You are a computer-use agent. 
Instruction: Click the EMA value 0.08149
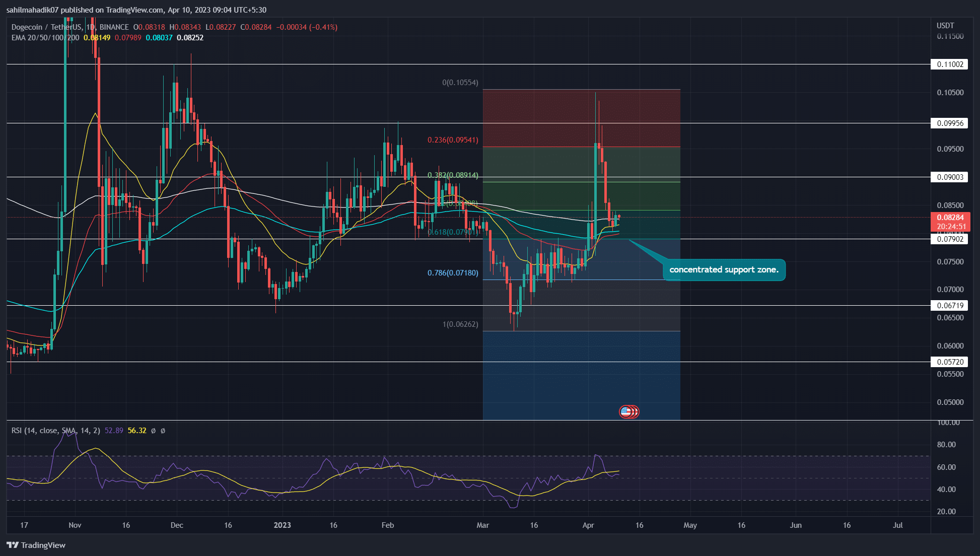click(97, 38)
